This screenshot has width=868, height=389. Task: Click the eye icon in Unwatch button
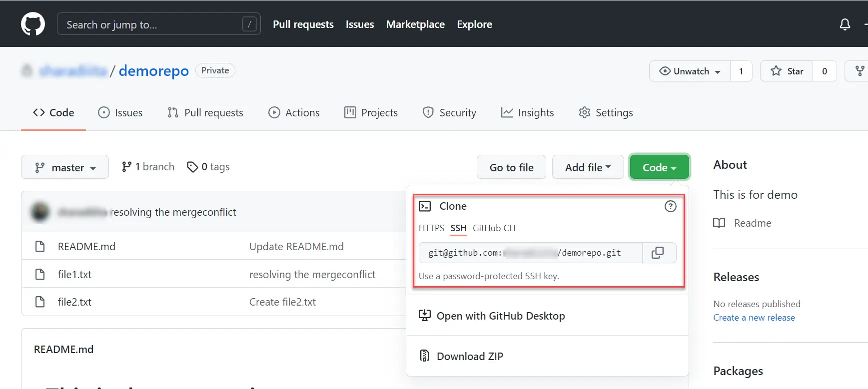click(665, 71)
